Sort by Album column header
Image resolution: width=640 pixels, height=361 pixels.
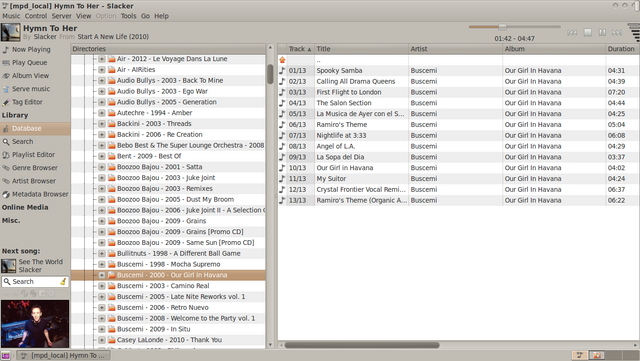coord(554,49)
